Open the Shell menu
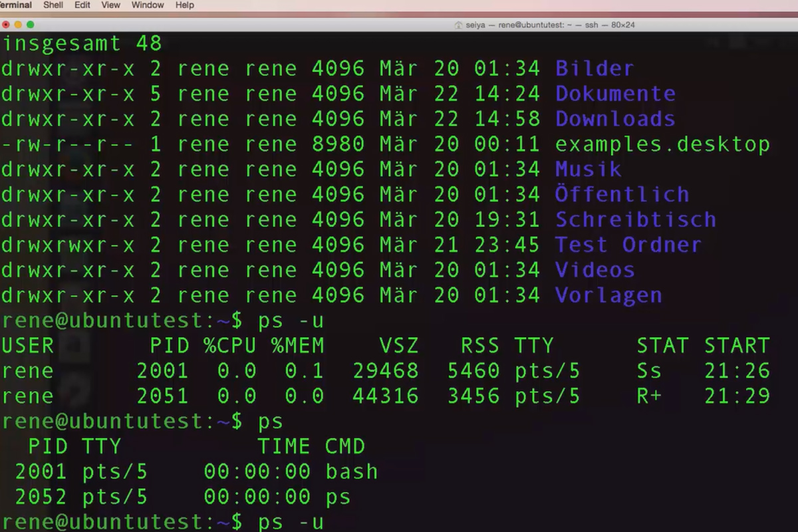The image size is (798, 532). pos(53,5)
